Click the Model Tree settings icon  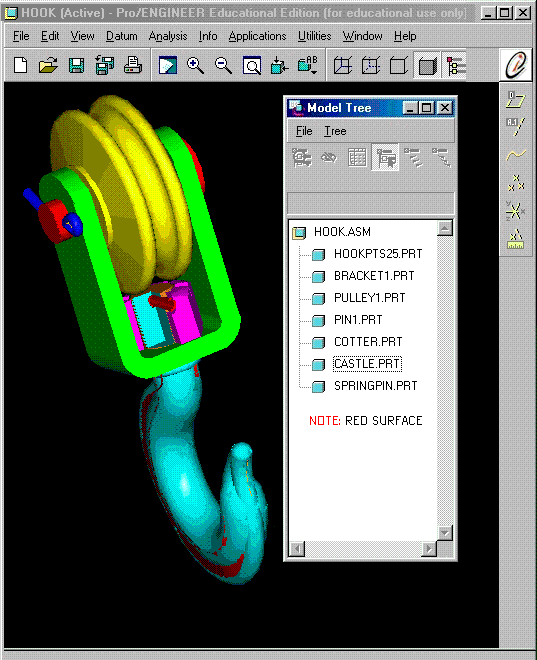[302, 158]
